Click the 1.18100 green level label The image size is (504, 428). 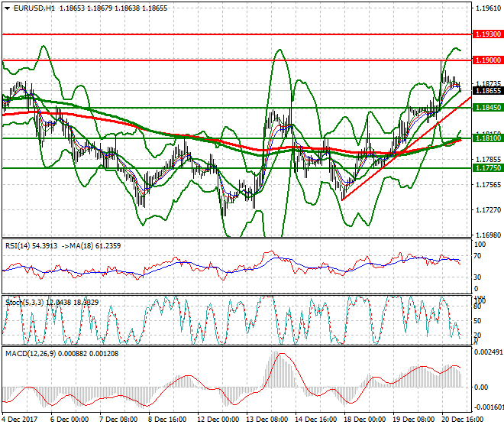[x=488, y=138]
